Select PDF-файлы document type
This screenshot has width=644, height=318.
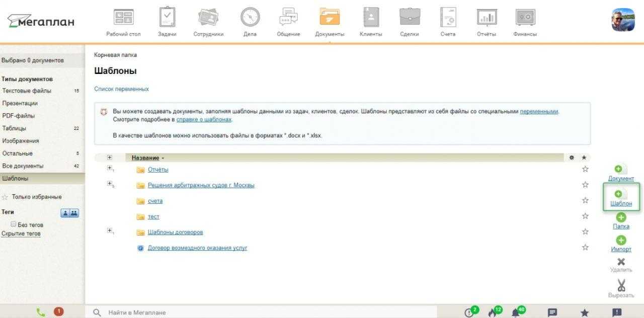point(18,116)
